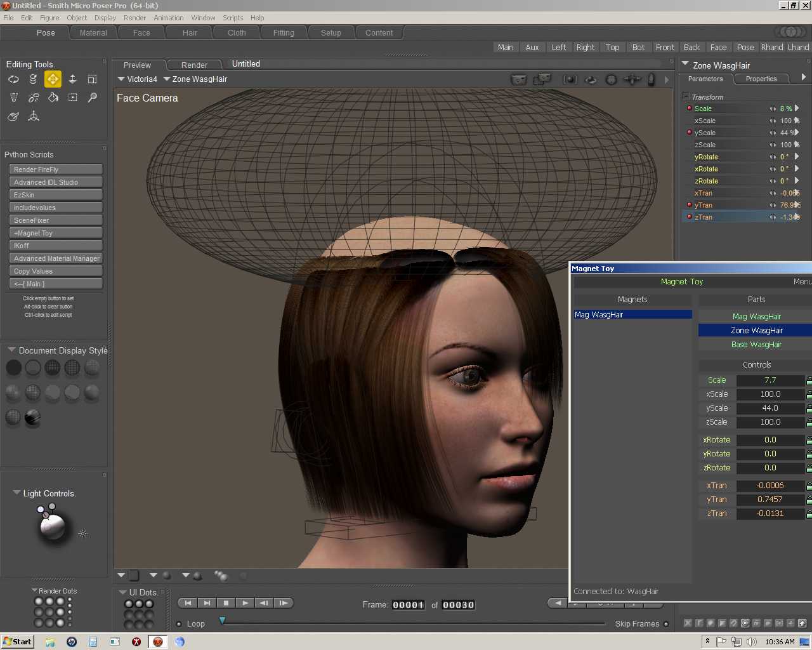Open the Render Dots dropdown
Screen dimensions: 812x650
tap(35, 590)
